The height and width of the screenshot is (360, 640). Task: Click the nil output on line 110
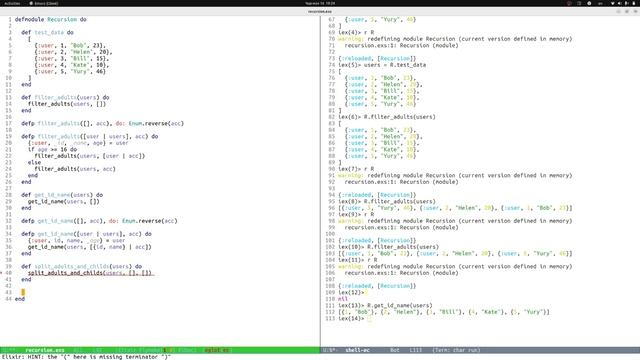343,299
